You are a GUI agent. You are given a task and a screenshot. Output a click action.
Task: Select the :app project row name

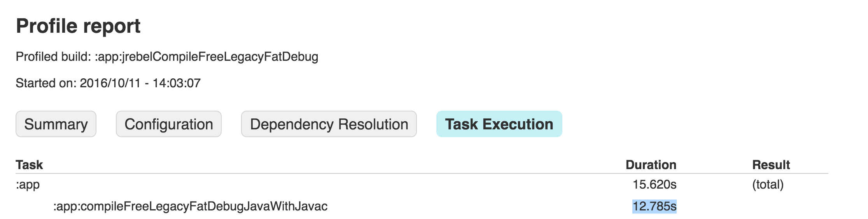tap(28, 184)
